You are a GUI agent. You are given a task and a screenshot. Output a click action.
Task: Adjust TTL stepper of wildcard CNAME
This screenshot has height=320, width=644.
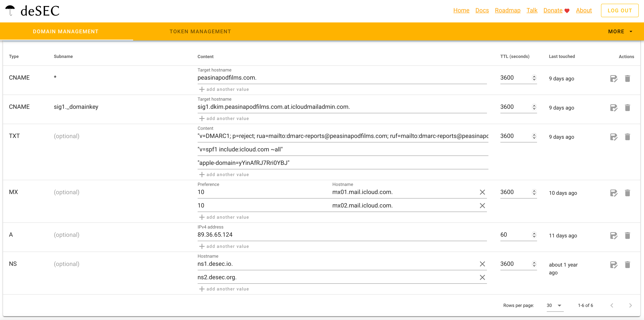click(534, 78)
